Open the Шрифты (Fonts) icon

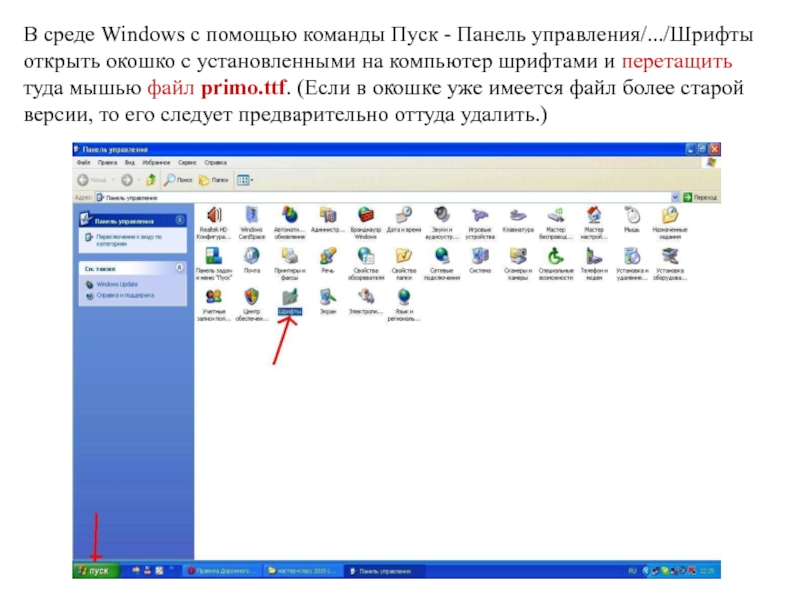coord(289,302)
